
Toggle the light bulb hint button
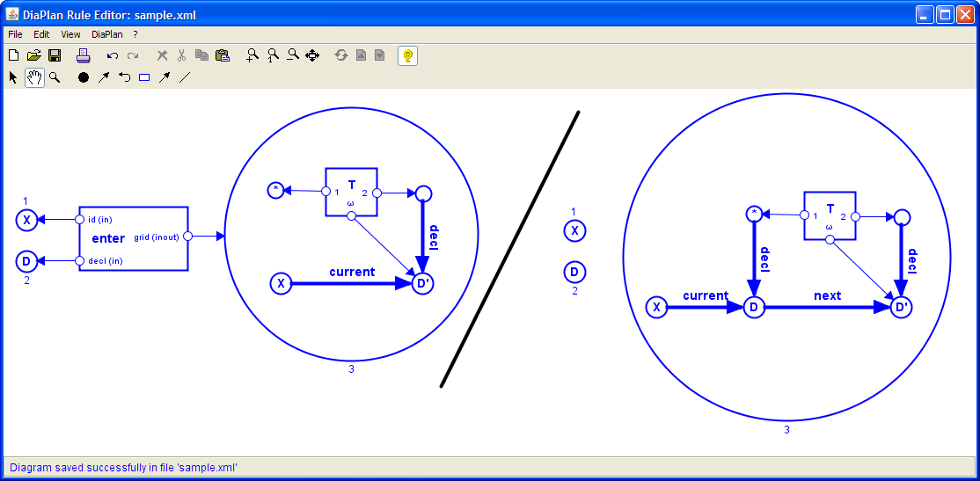pyautogui.click(x=407, y=55)
